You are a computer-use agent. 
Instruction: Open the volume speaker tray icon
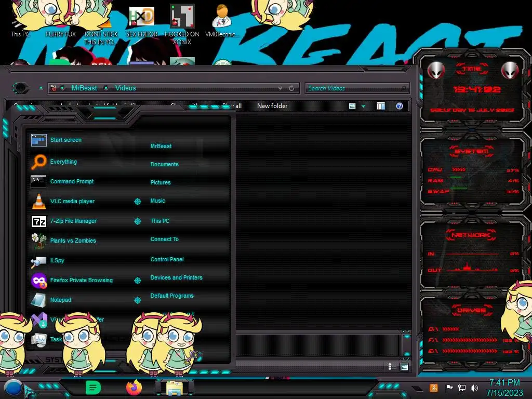click(x=474, y=388)
